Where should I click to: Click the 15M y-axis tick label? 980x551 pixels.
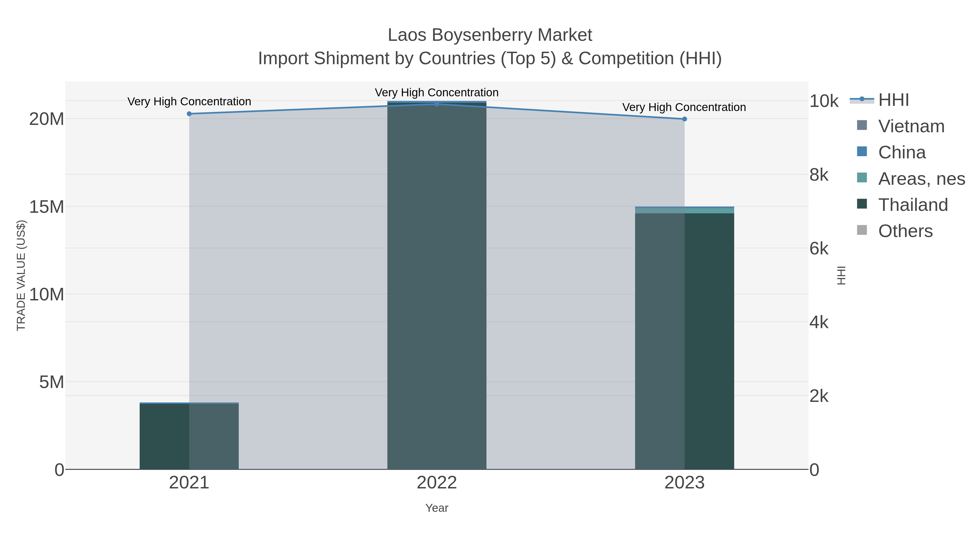(46, 207)
